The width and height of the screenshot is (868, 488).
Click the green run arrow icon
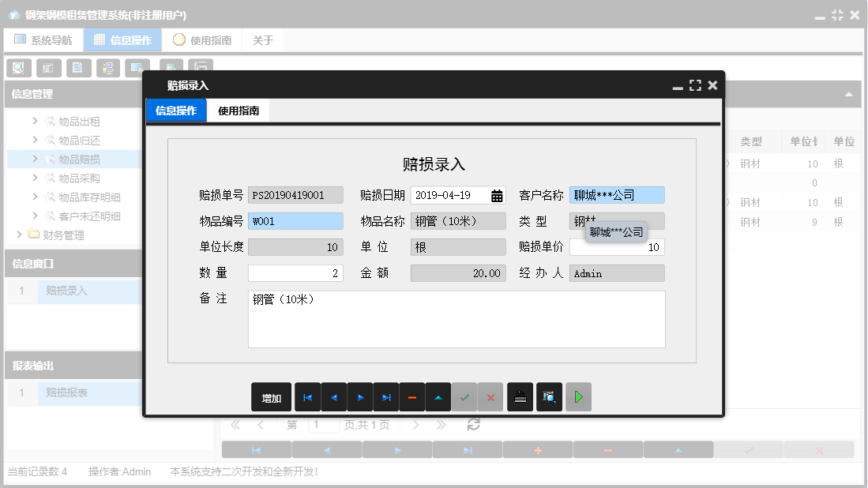[x=577, y=397]
